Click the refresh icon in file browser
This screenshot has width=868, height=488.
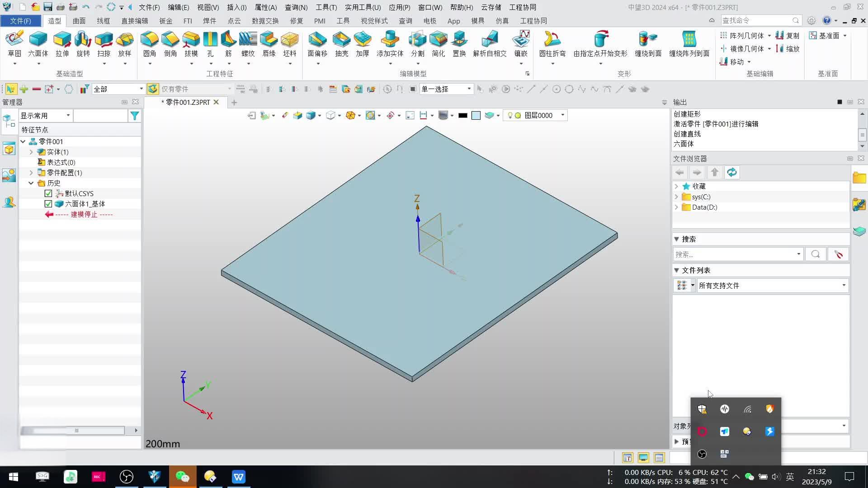coord(731,172)
